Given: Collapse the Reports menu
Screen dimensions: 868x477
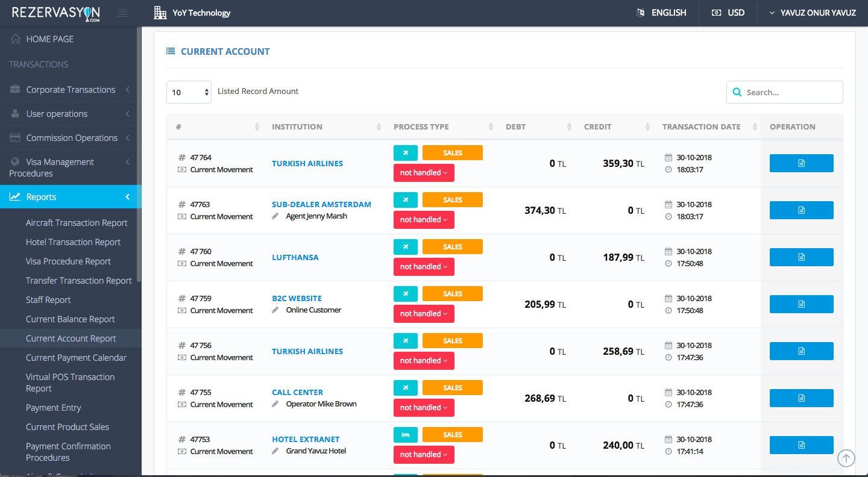Looking at the screenshot, I should click(71, 197).
